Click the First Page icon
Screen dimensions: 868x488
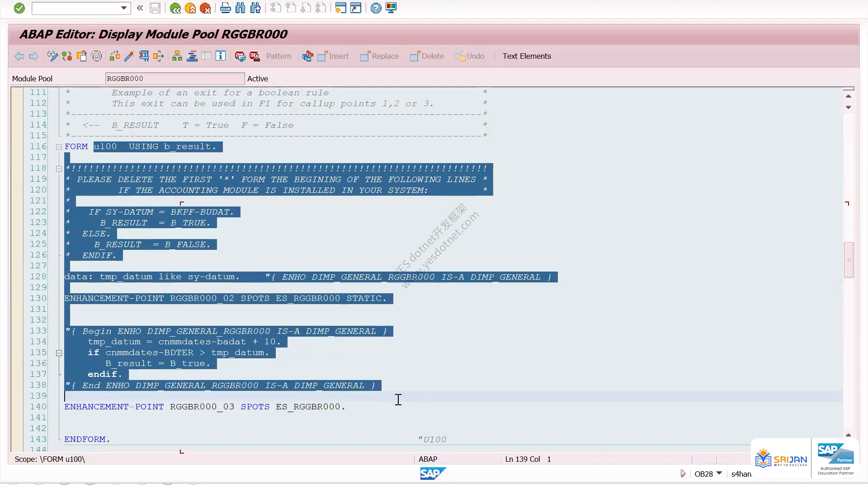[275, 8]
